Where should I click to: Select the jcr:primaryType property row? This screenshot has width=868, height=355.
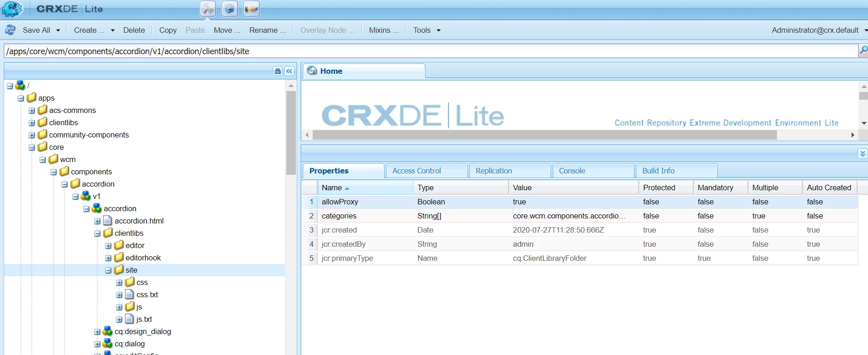click(580, 258)
